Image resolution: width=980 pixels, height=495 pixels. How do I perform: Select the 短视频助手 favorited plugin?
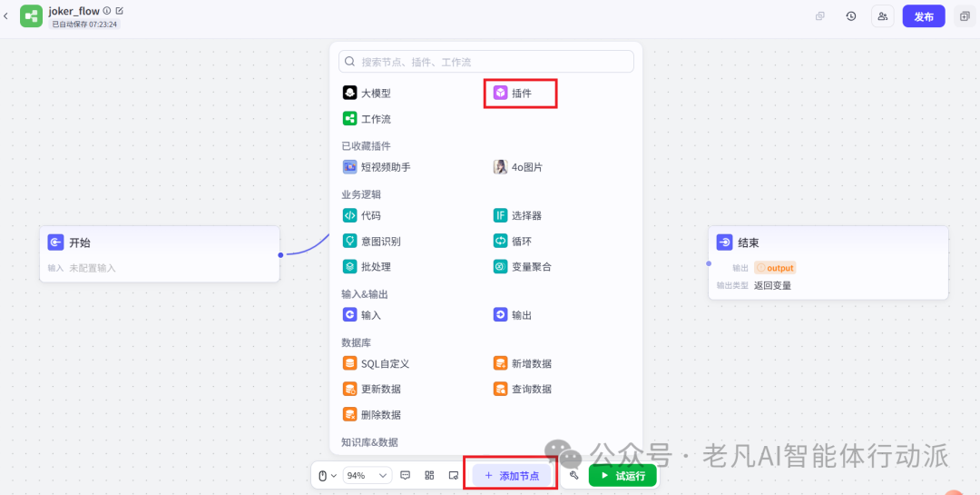coord(377,167)
